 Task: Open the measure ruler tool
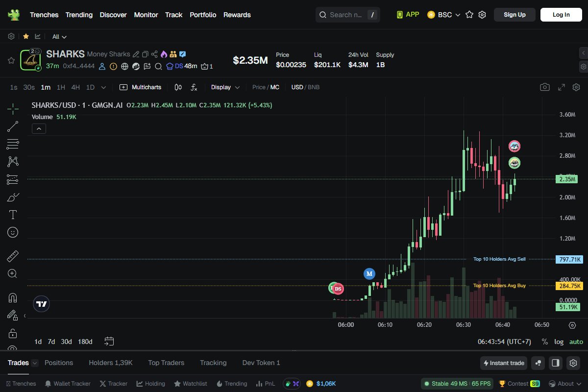(x=13, y=256)
